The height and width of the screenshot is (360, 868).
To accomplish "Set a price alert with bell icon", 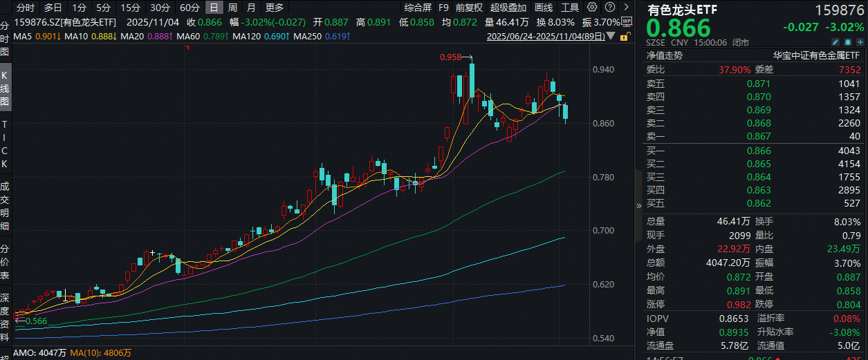I will click(x=847, y=42).
